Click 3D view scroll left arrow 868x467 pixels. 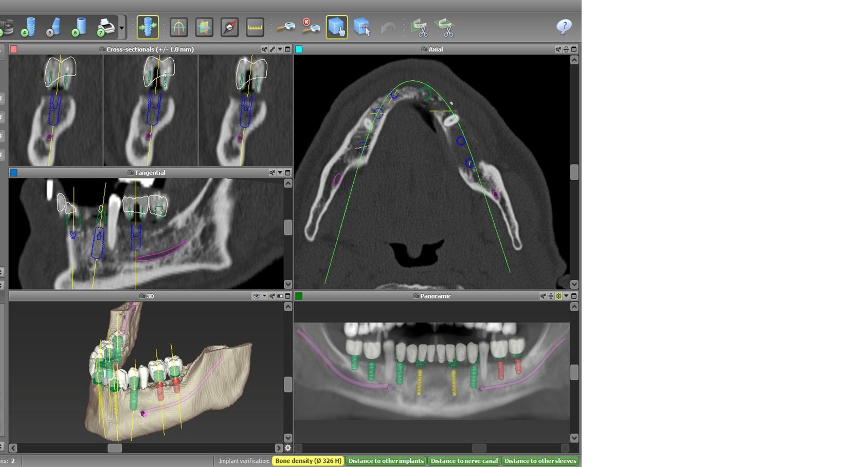tap(13, 448)
